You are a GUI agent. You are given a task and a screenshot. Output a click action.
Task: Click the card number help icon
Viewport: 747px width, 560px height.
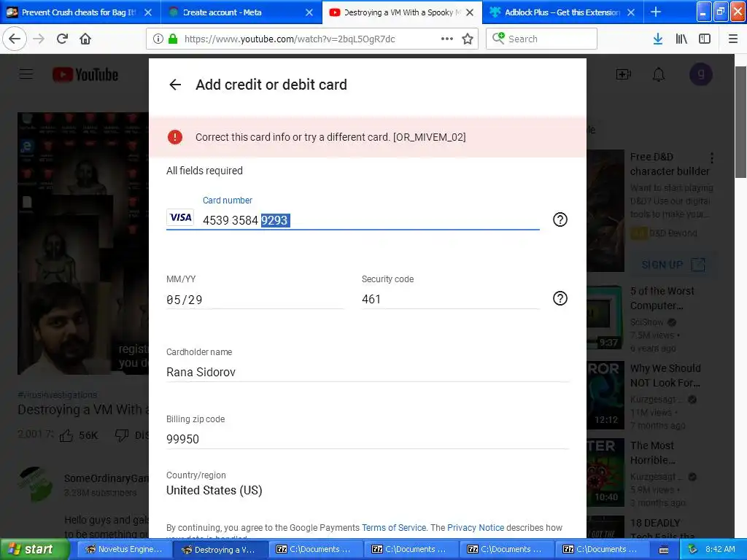pyautogui.click(x=560, y=219)
